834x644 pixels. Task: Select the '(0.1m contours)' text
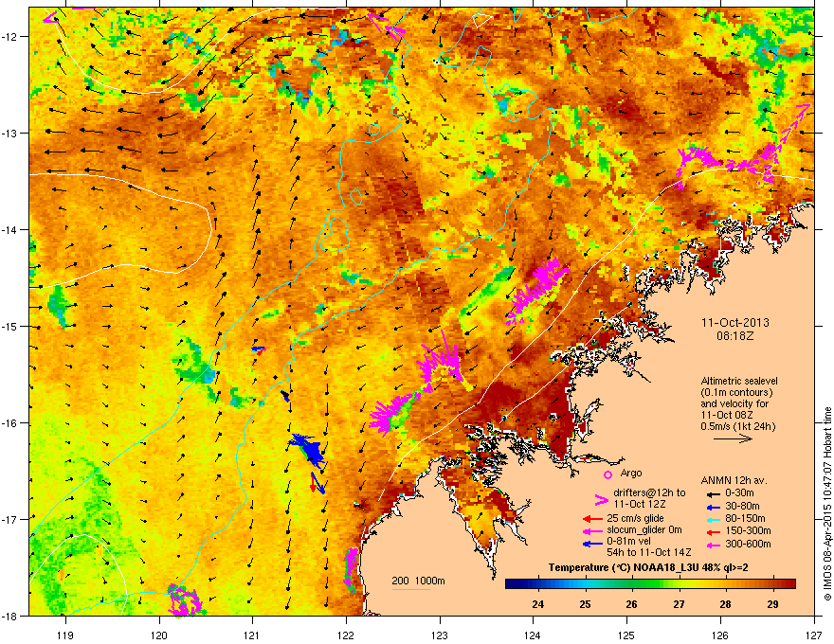pos(736,393)
